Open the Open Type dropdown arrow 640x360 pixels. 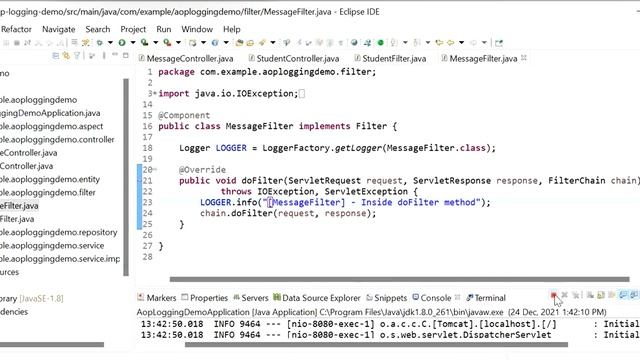click(226, 42)
